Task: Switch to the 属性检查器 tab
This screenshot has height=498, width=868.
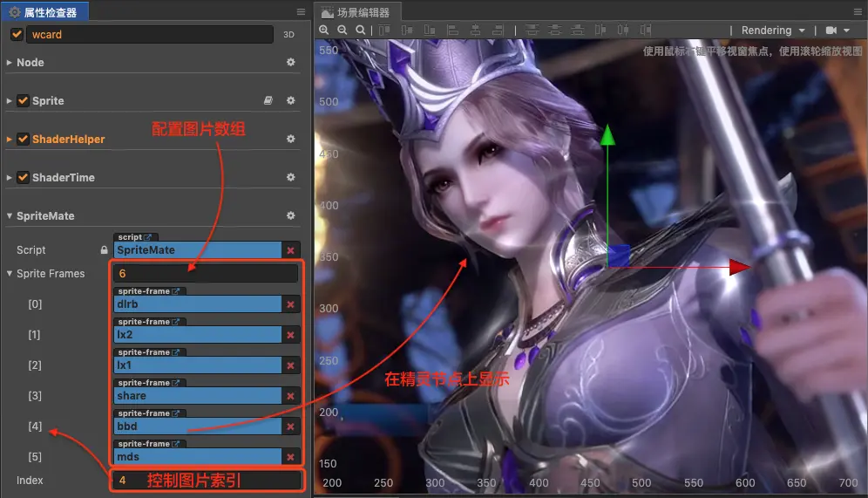Action: [44, 11]
